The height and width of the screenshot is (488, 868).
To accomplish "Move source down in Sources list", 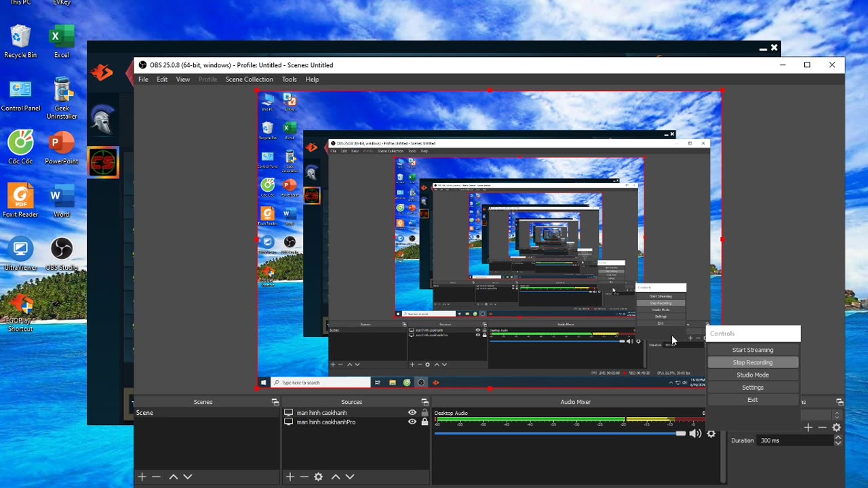I will 349,477.
